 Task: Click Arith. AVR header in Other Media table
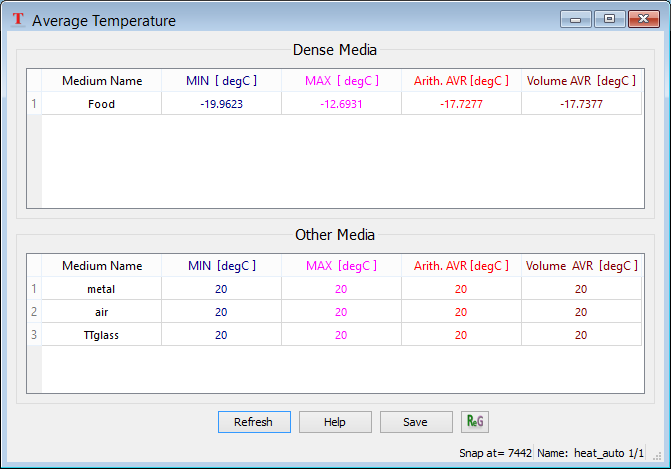461,266
